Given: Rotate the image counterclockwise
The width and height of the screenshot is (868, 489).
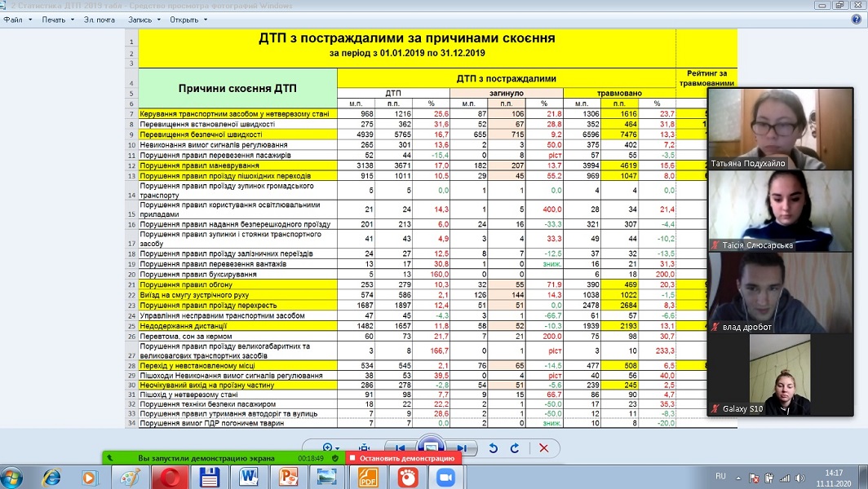Looking at the screenshot, I should [x=493, y=448].
